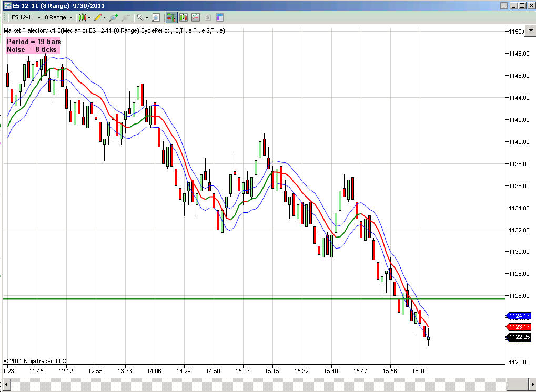Viewport: 536px width, 392px height.
Task: Expand the cursor type dropdown arrow
Action: 147,17
